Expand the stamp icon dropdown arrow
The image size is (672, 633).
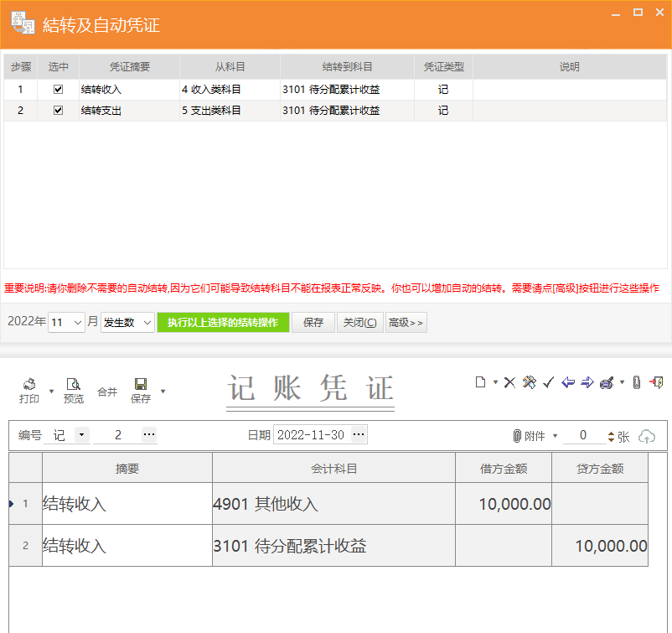pos(623,381)
